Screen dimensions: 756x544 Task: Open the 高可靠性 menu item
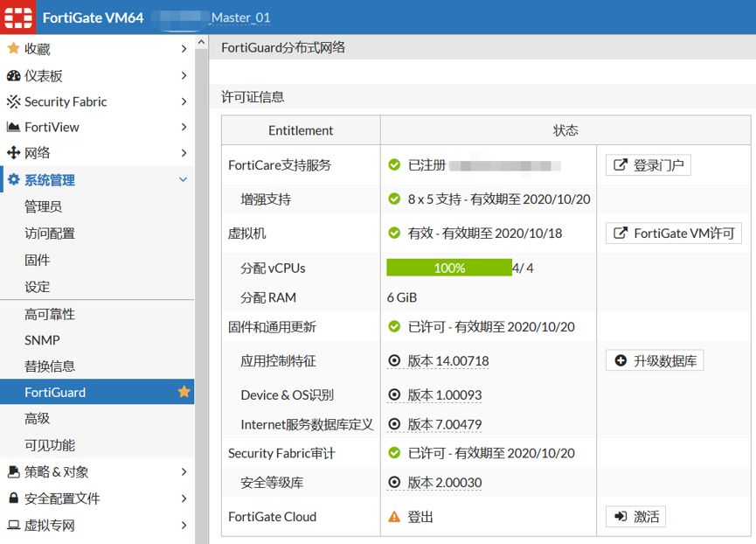point(50,314)
